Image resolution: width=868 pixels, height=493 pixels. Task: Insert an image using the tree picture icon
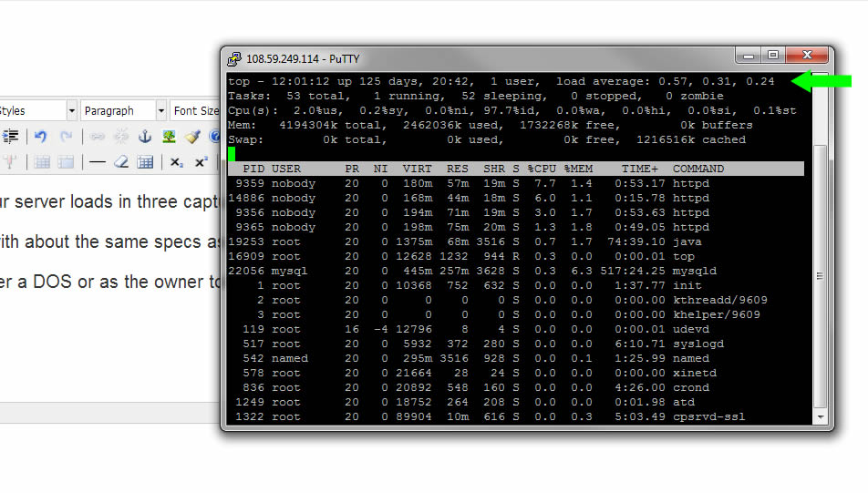(x=169, y=136)
